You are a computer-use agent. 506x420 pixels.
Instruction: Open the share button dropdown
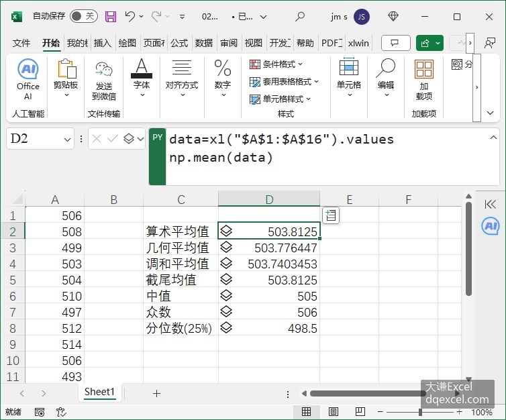pyautogui.click(x=438, y=43)
